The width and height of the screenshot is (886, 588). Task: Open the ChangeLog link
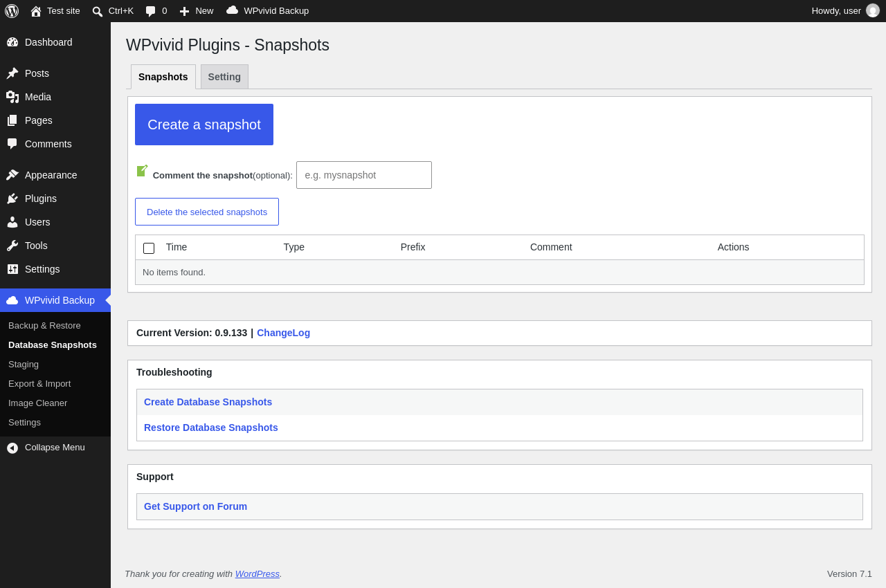[x=283, y=333]
